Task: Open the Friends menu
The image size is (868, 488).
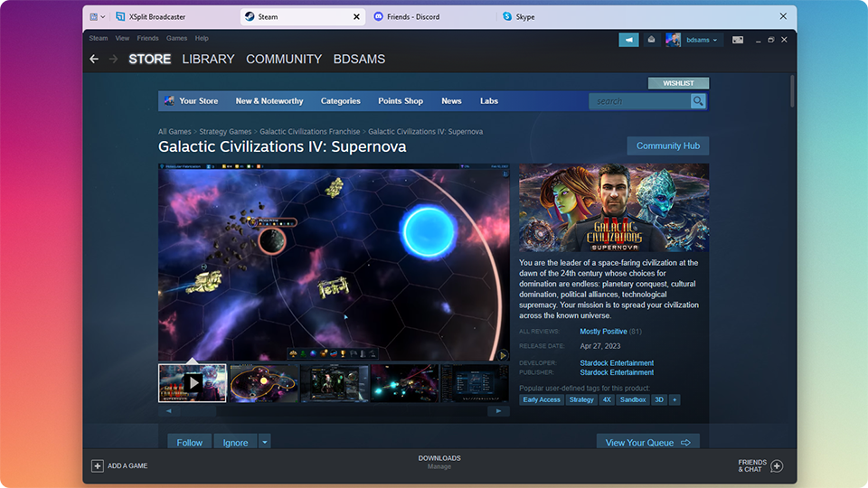Action: 147,38
